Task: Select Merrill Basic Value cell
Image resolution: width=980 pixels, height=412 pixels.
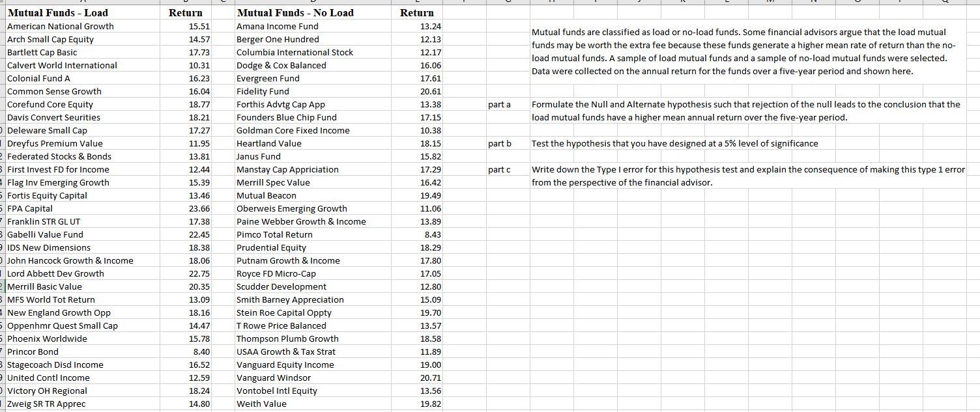Action: [x=81, y=286]
